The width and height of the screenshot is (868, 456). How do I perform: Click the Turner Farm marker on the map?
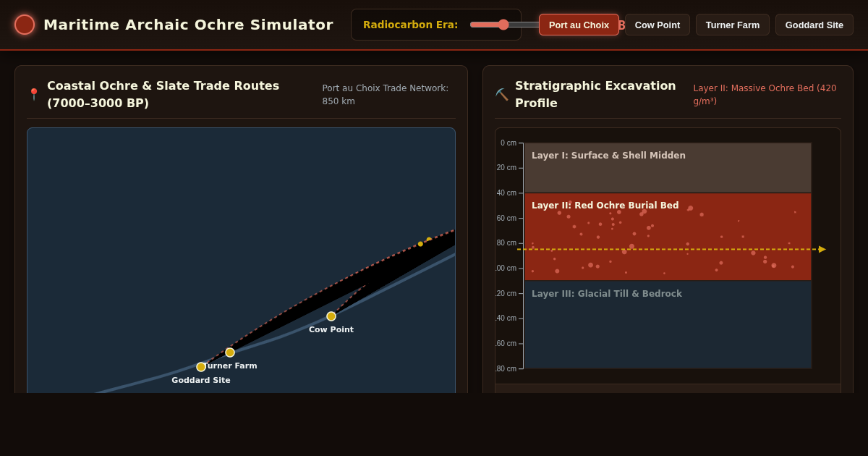(230, 352)
